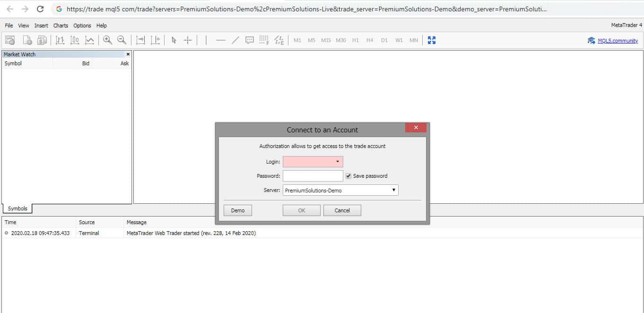The height and width of the screenshot is (313, 644).
Task: Select the horizontal line drawing tool
Action: pyautogui.click(x=220, y=40)
